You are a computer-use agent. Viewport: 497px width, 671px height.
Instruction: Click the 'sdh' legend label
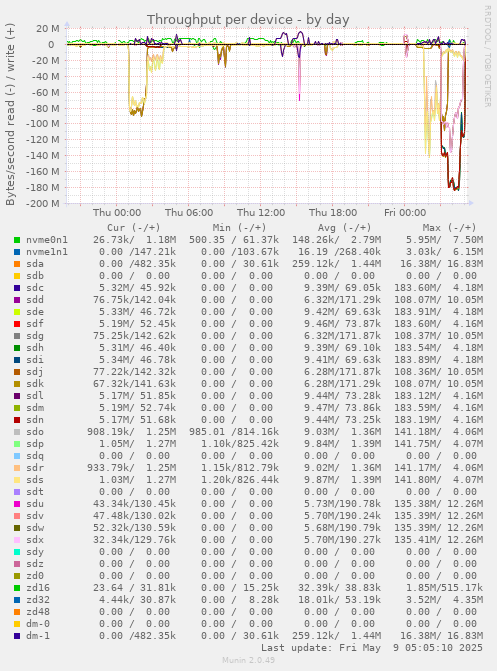tap(35, 348)
